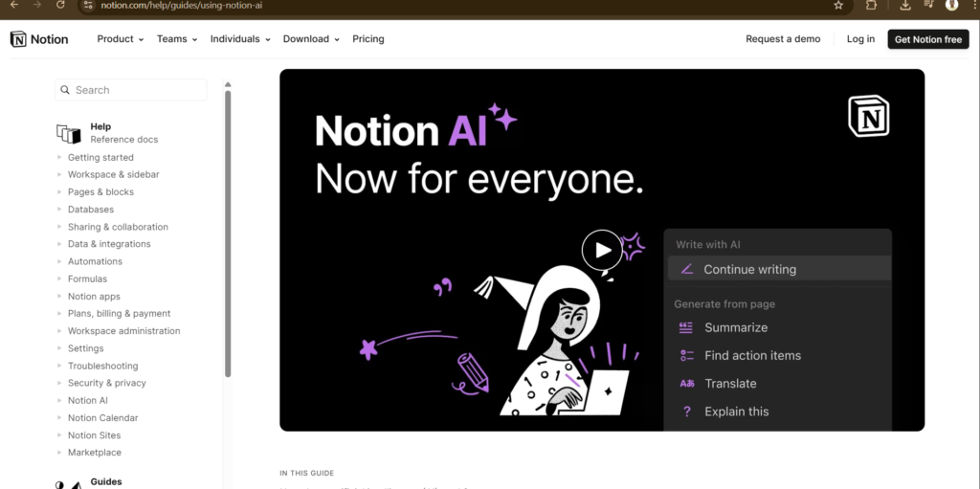Click the browser forward arrow
Viewport: 980px width, 489px height.
click(37, 5)
